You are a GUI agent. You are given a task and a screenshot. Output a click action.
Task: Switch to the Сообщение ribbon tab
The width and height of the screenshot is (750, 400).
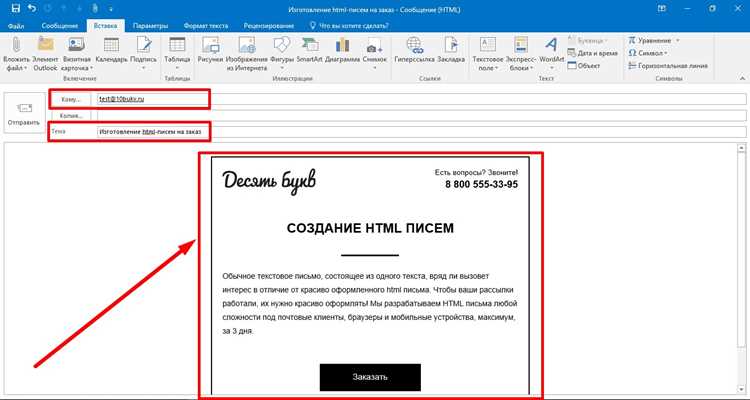click(x=60, y=26)
